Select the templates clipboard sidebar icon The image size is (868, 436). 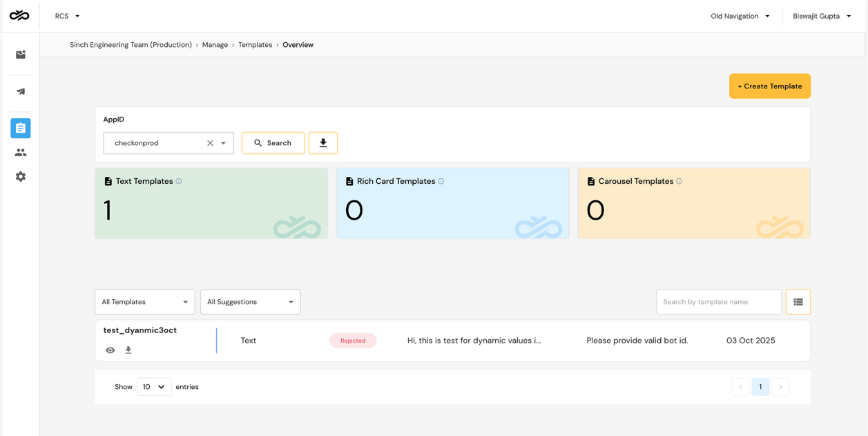(x=21, y=128)
